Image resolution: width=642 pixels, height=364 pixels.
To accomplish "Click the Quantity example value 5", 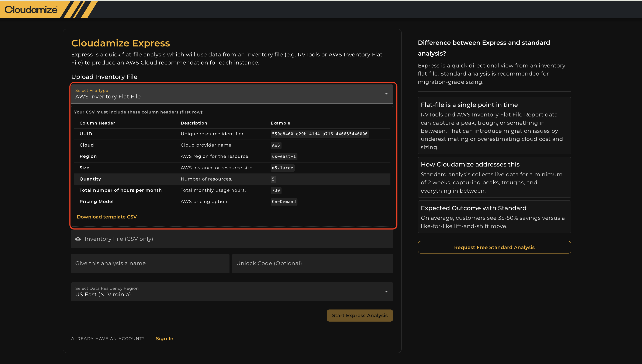I will click(273, 179).
